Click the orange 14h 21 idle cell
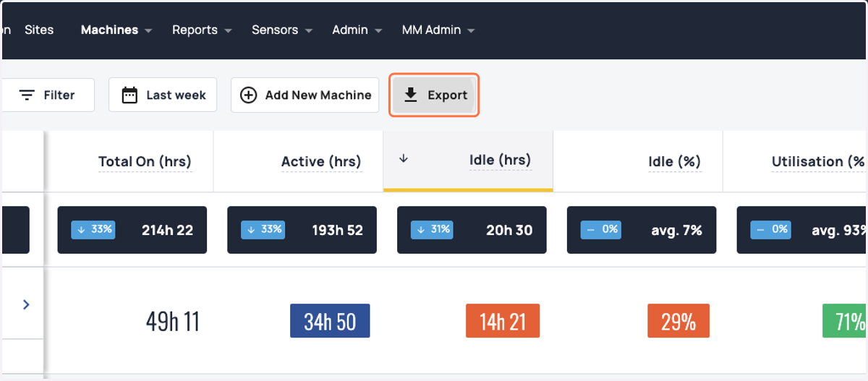The width and height of the screenshot is (868, 381). [503, 320]
